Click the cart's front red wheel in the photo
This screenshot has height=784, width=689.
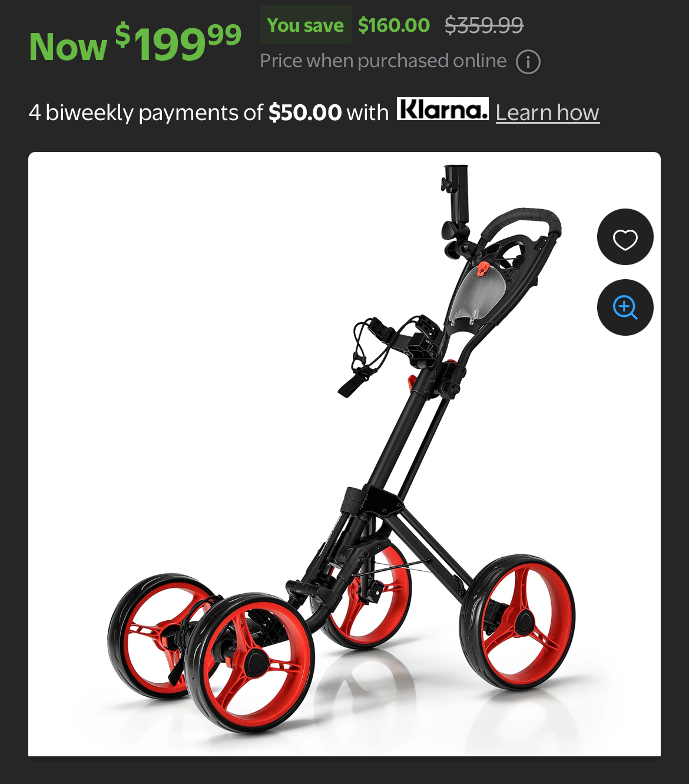pyautogui.click(x=250, y=663)
